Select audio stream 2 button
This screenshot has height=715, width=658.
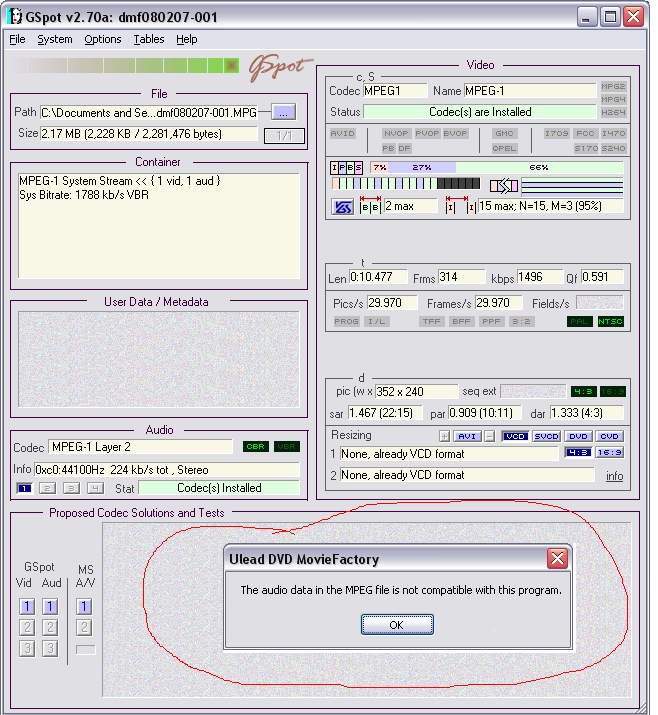[x=47, y=488]
